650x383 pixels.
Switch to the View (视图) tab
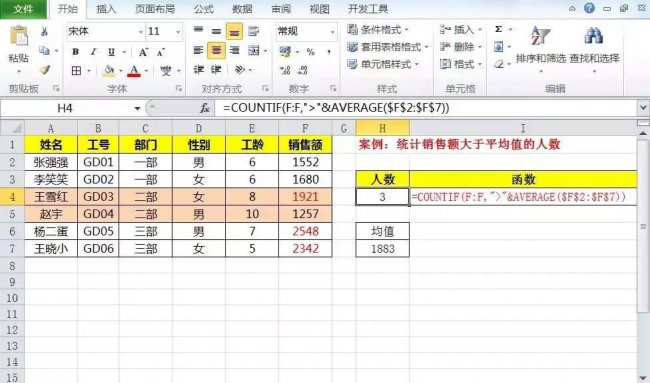[319, 9]
